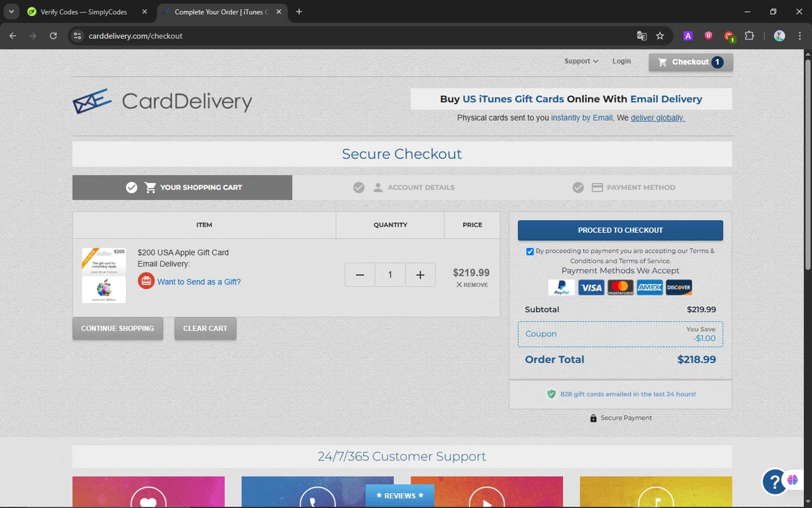Click the PayPal payment icon
Image resolution: width=812 pixels, height=508 pixels.
pos(561,288)
